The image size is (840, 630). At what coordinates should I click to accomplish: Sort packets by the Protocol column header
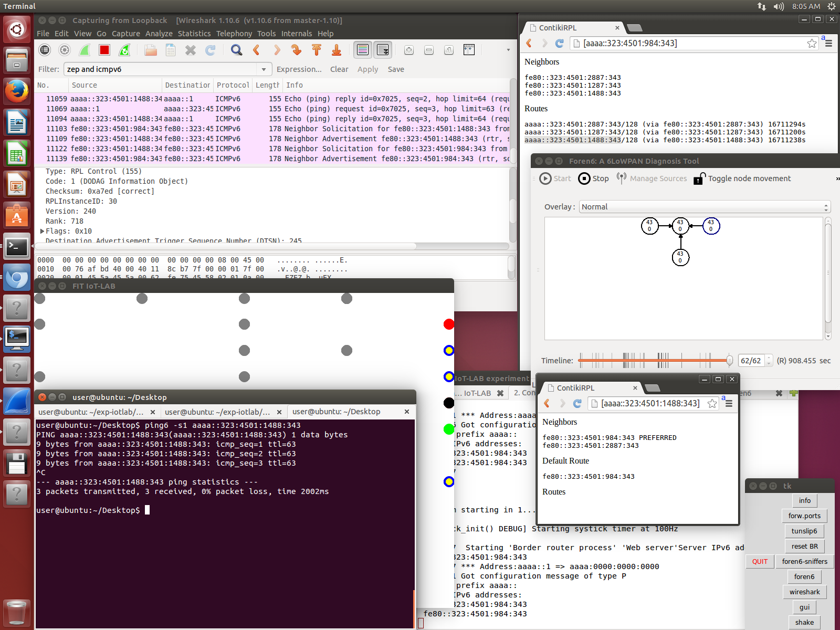[233, 85]
